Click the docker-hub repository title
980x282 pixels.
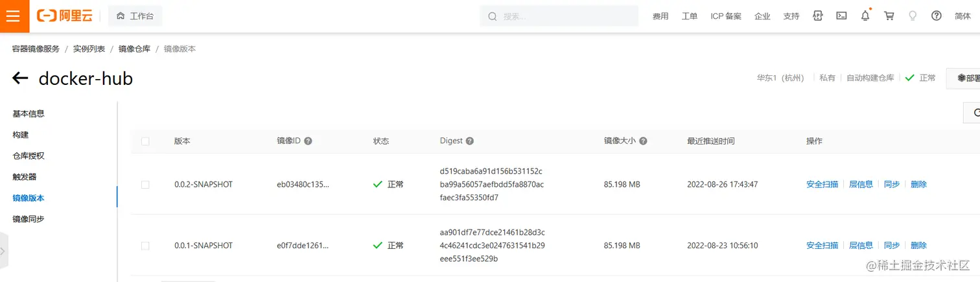[x=86, y=78]
